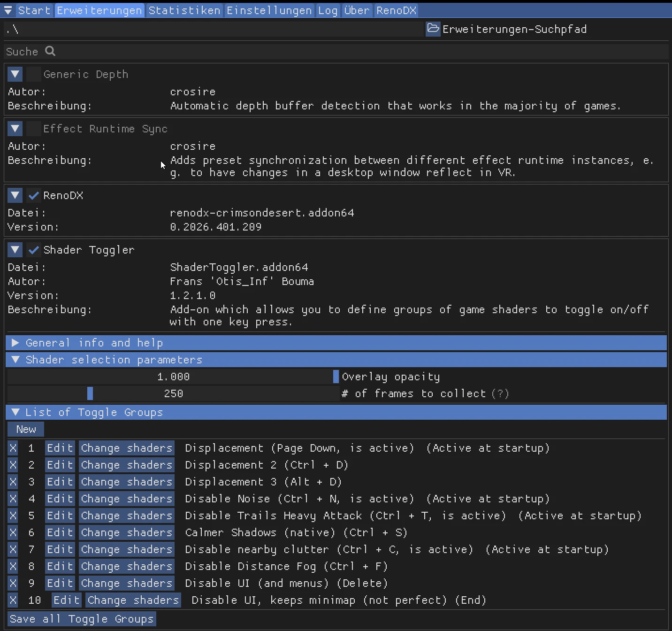Switch to the Statistiken tab
The image size is (672, 631).
(184, 10)
